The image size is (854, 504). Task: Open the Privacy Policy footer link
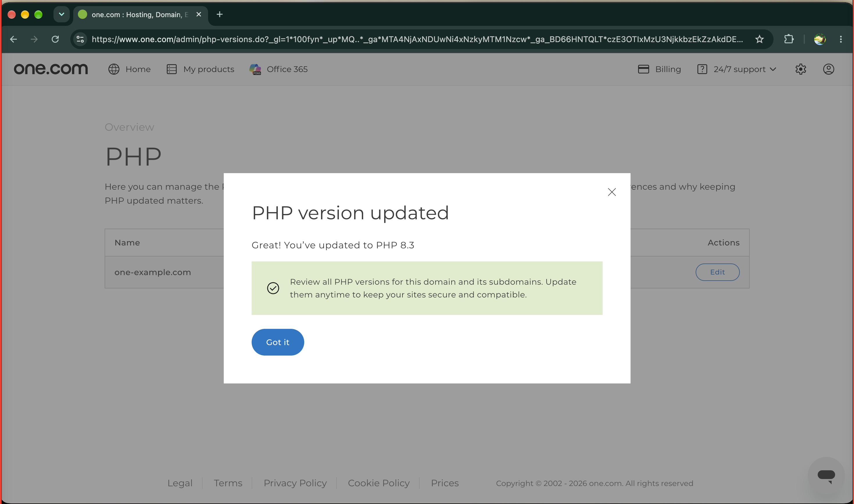(295, 483)
